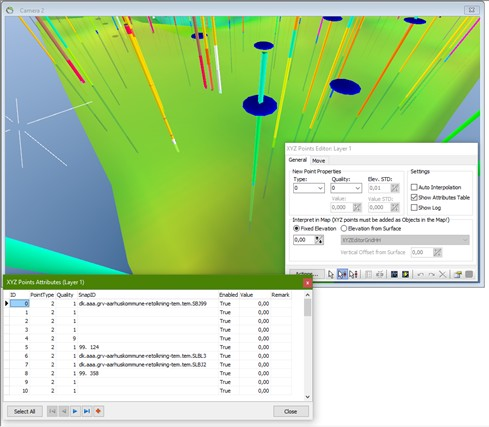This screenshot has height=427, width=489.
Task: Click the fixed elevation value field
Action: tap(304, 240)
